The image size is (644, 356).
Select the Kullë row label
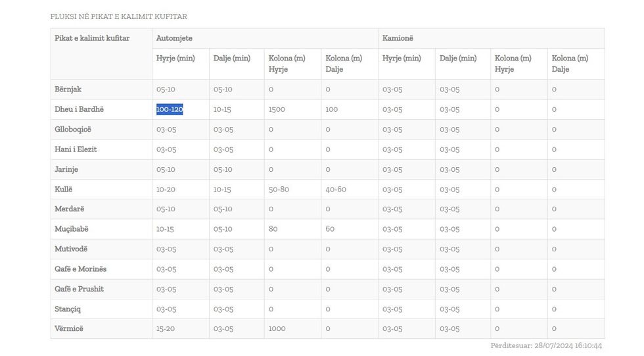point(64,190)
